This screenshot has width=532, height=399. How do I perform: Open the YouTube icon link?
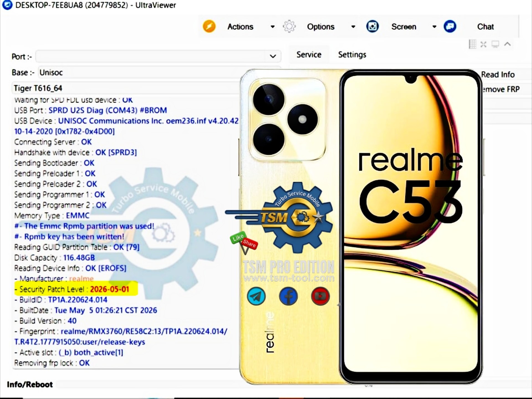[320, 296]
